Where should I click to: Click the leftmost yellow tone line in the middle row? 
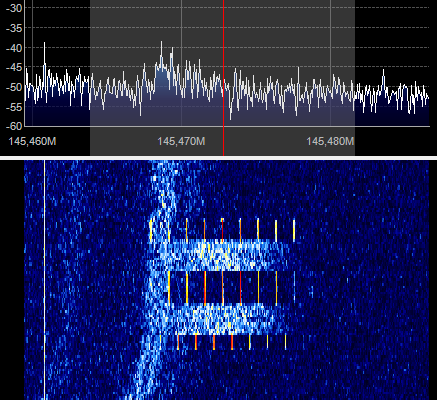pyautogui.click(x=169, y=287)
